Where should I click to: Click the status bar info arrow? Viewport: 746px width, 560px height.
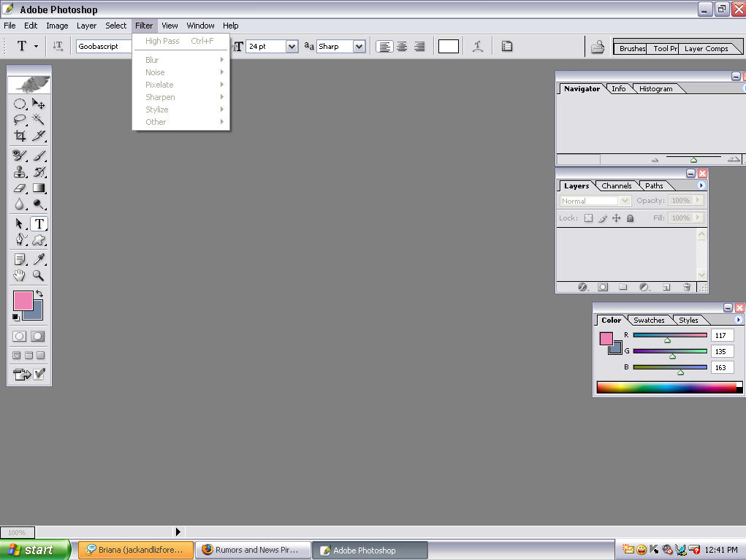click(178, 532)
